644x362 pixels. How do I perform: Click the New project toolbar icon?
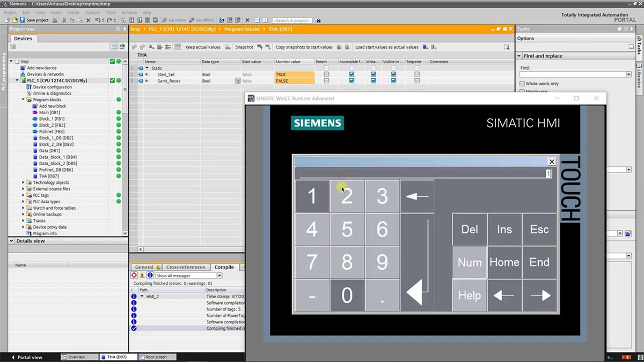pyautogui.click(x=6, y=20)
